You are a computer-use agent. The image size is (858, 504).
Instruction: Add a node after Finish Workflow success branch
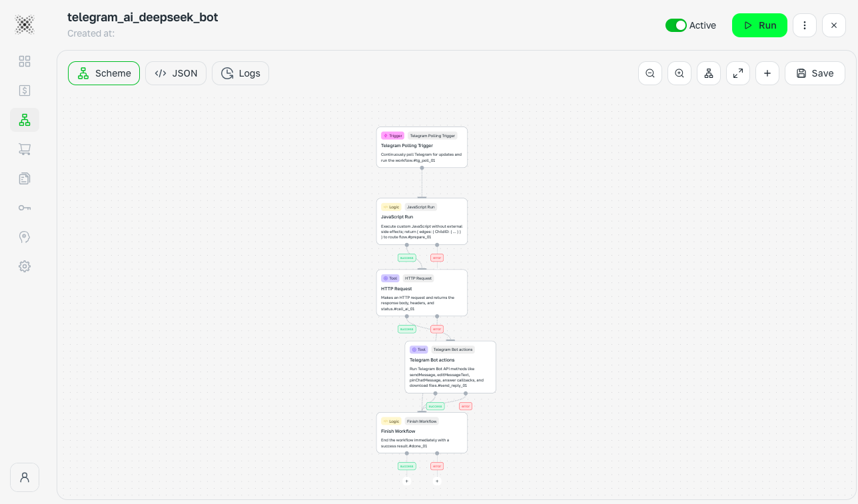click(407, 481)
